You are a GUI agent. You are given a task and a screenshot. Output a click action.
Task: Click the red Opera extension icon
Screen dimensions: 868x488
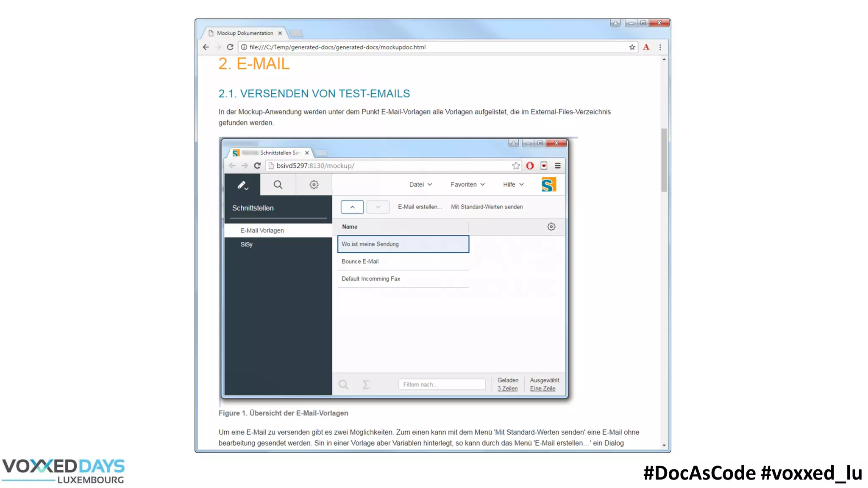click(x=530, y=166)
